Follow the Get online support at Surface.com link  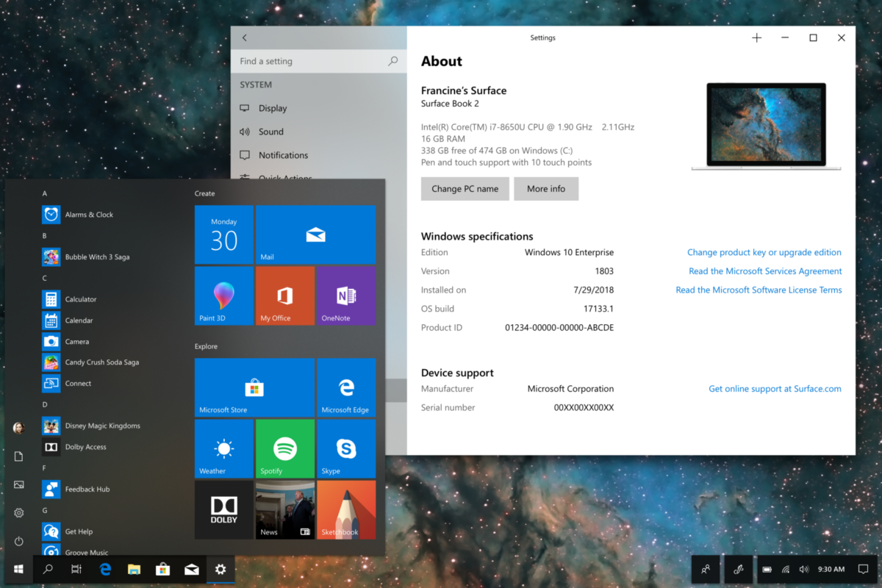click(775, 388)
